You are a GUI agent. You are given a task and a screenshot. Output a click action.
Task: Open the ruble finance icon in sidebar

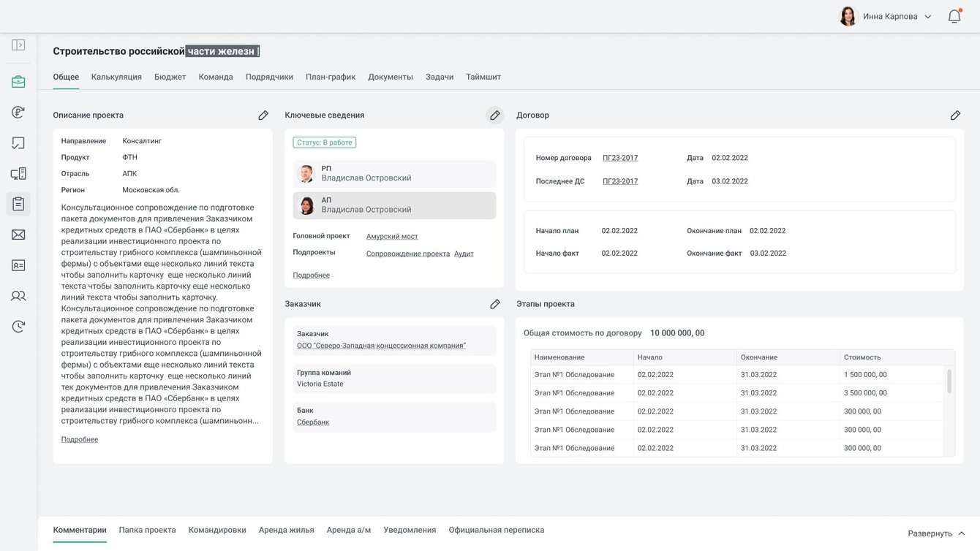coord(18,113)
